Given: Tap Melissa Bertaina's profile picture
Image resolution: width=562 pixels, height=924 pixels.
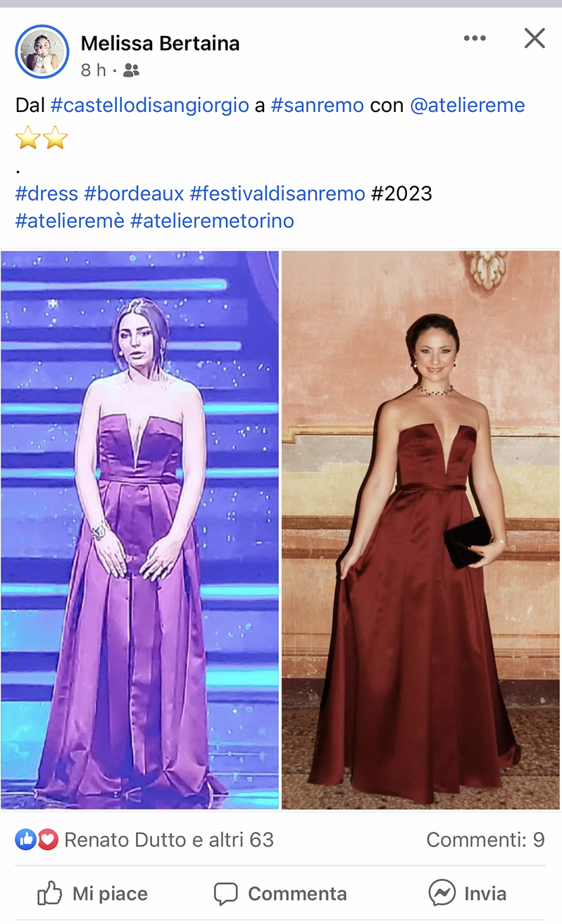Looking at the screenshot, I should point(42,51).
